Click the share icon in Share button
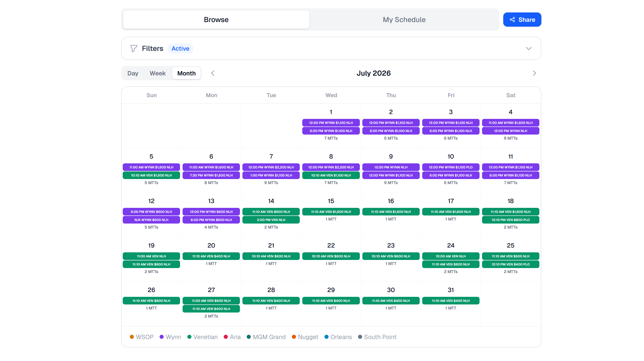The image size is (644, 361). [x=512, y=20]
